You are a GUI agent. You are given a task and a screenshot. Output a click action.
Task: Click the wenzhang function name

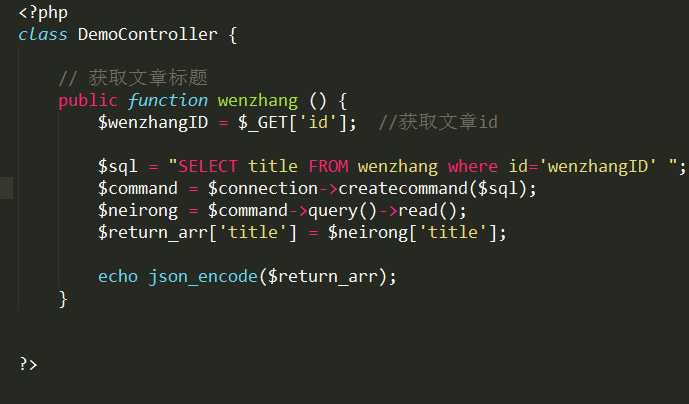pyautogui.click(x=258, y=101)
